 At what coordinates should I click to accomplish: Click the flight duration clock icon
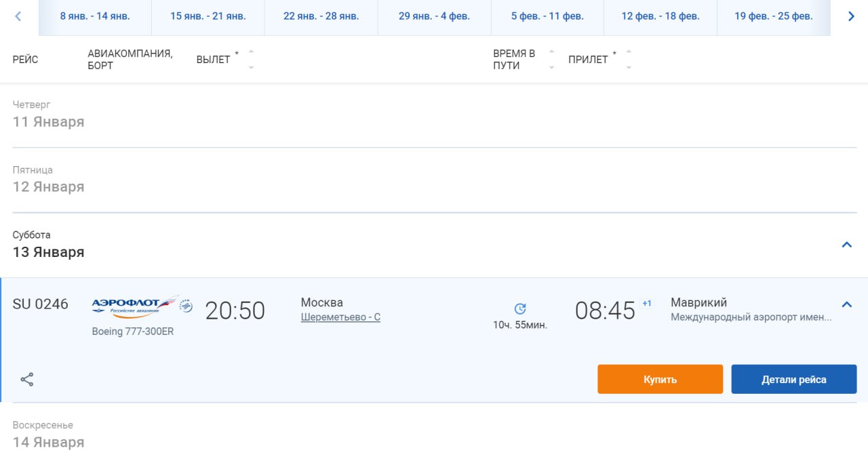pos(520,309)
